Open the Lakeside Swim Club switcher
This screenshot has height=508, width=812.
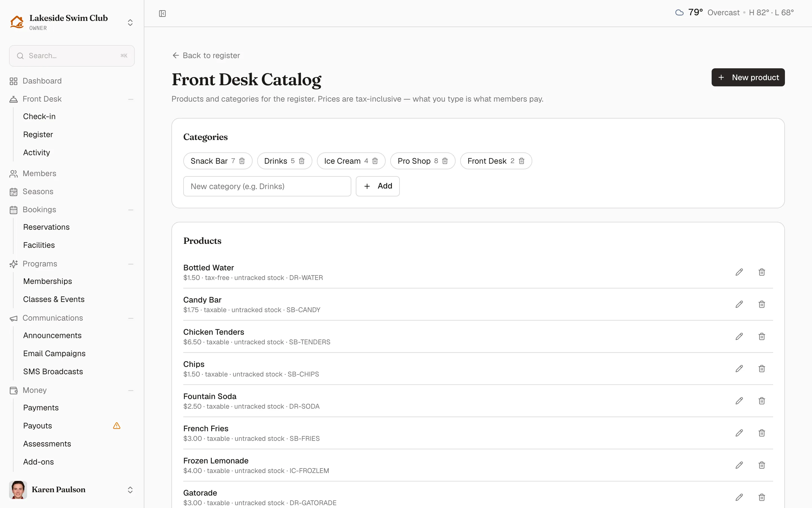(72, 22)
